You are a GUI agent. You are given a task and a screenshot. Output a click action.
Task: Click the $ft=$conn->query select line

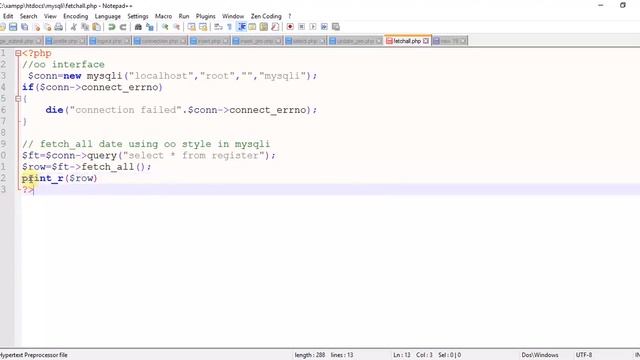click(x=149, y=156)
